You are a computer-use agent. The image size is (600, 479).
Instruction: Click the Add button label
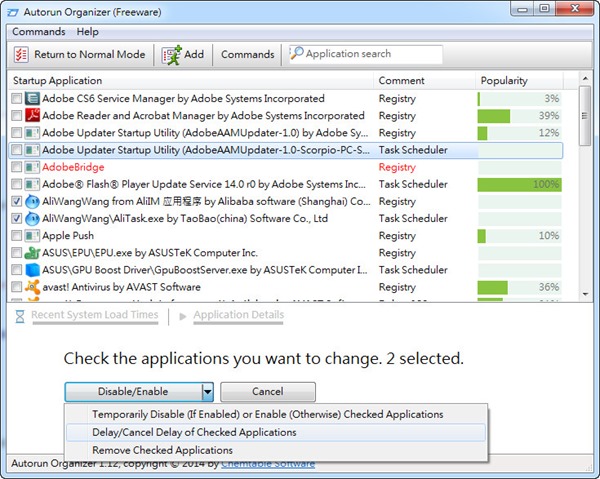pos(194,54)
